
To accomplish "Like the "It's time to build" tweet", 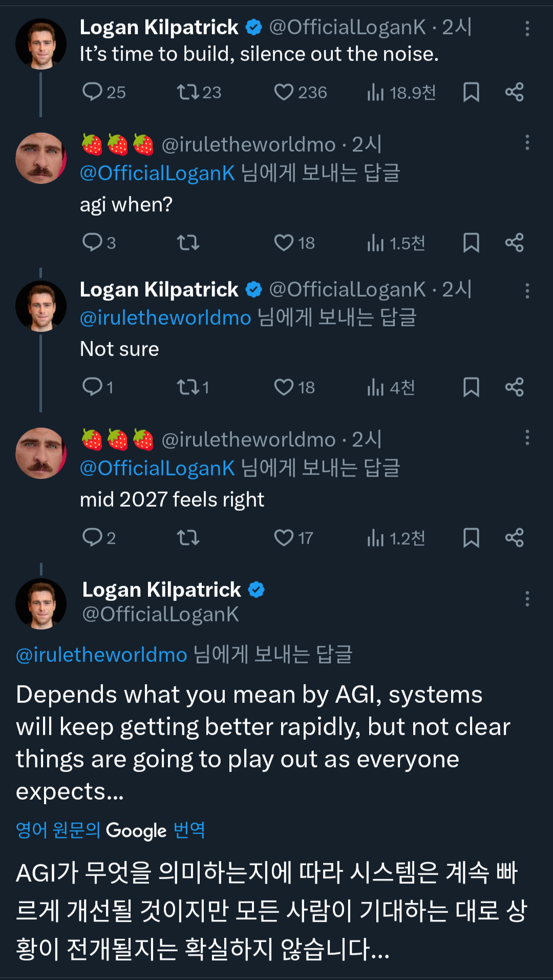I will pyautogui.click(x=284, y=92).
